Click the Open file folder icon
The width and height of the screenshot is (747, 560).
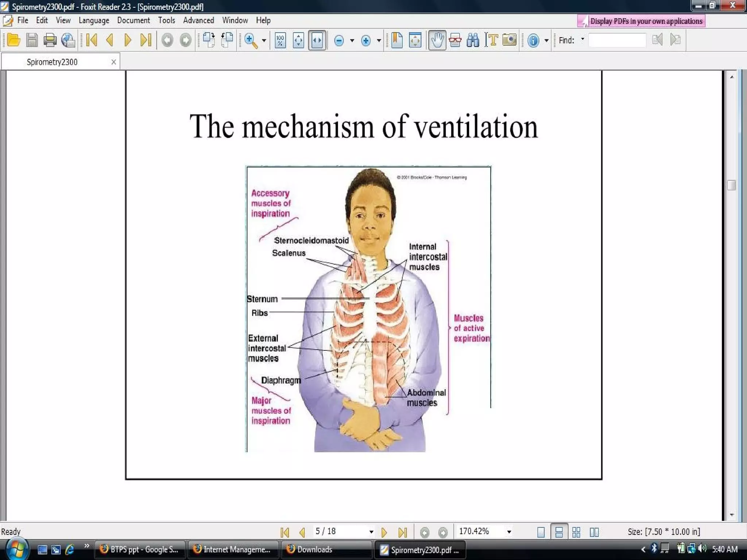pyautogui.click(x=13, y=40)
